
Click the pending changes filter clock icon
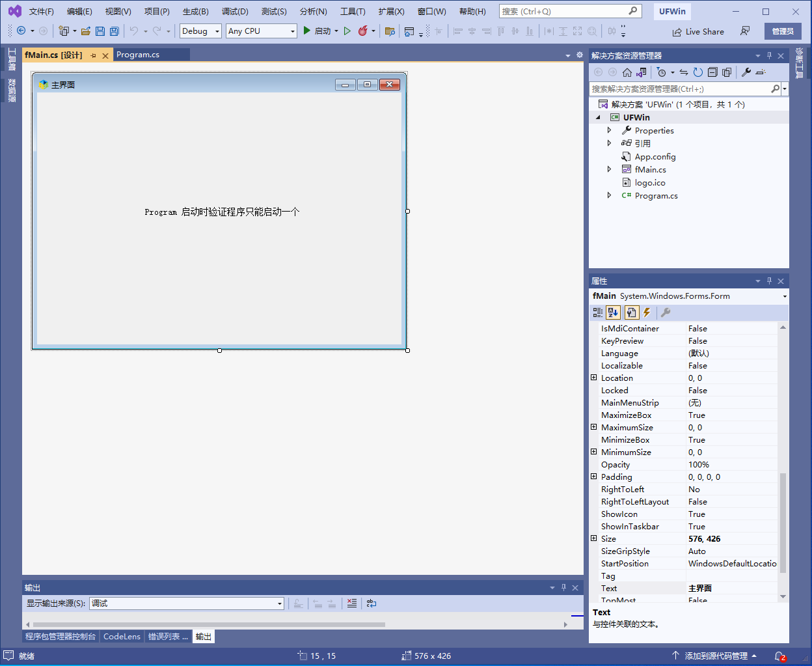click(x=662, y=72)
